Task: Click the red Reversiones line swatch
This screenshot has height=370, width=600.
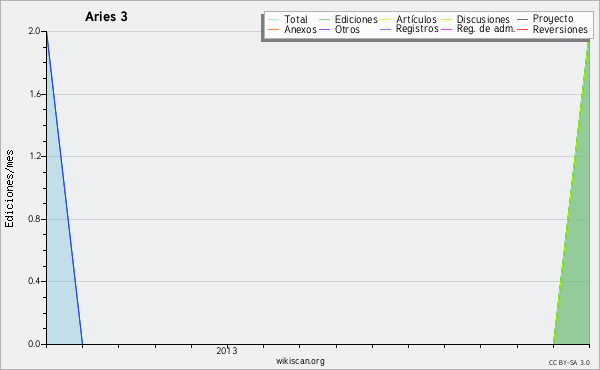Action: click(522, 30)
